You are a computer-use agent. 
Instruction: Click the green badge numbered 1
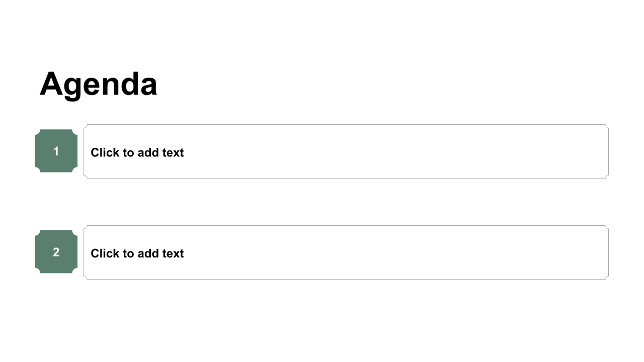56,151
